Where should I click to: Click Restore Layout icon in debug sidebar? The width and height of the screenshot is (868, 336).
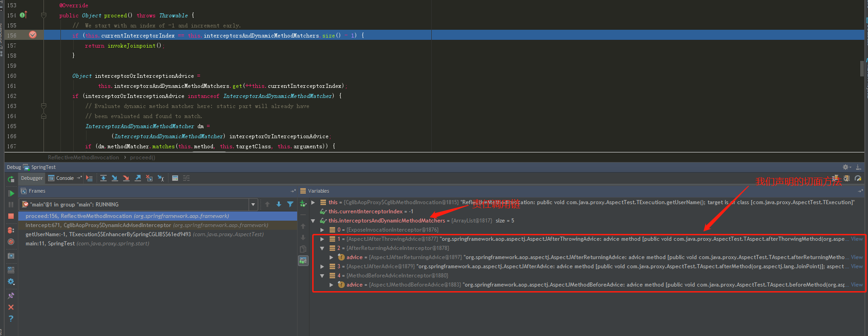point(11,270)
